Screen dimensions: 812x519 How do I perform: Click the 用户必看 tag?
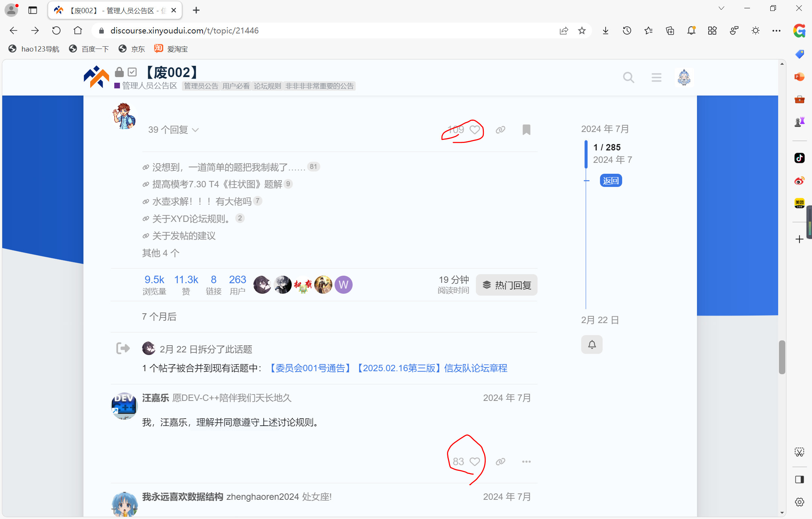click(236, 86)
